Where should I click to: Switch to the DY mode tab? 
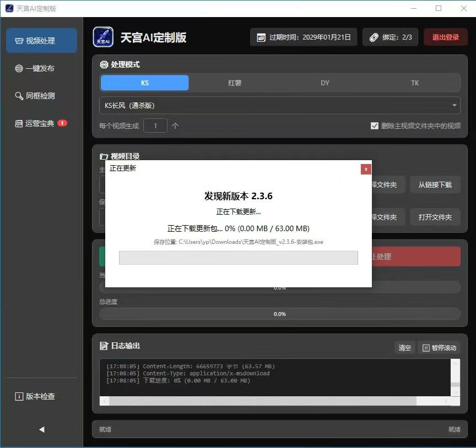[x=325, y=83]
